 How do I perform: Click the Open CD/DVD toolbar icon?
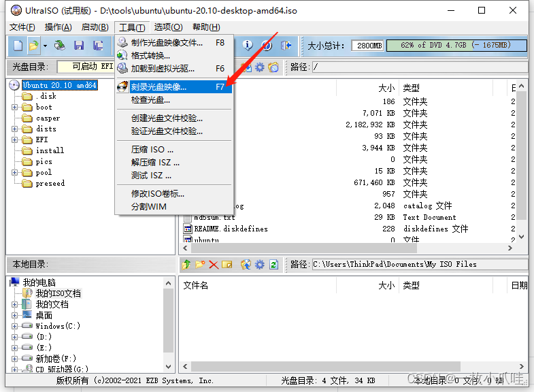[60, 46]
